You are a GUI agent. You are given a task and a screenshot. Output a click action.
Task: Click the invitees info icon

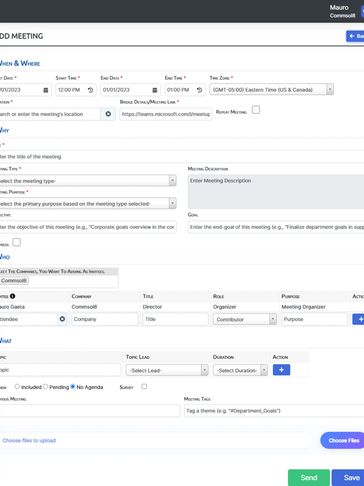point(12,296)
